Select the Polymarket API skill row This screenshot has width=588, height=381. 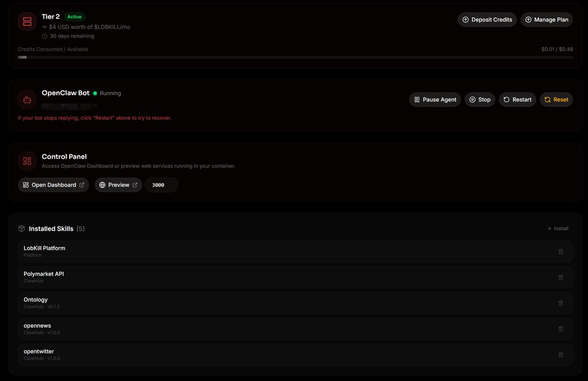pos(295,277)
